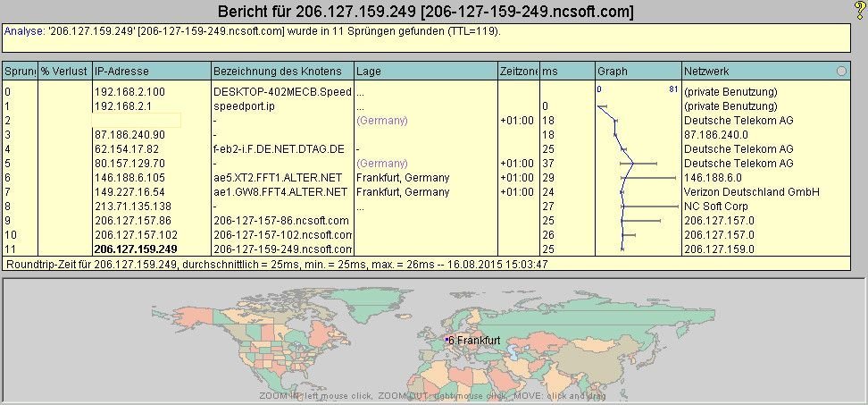Select IP address 146.188.6.105
Viewport: 868px width, 405px height.
[129, 178]
